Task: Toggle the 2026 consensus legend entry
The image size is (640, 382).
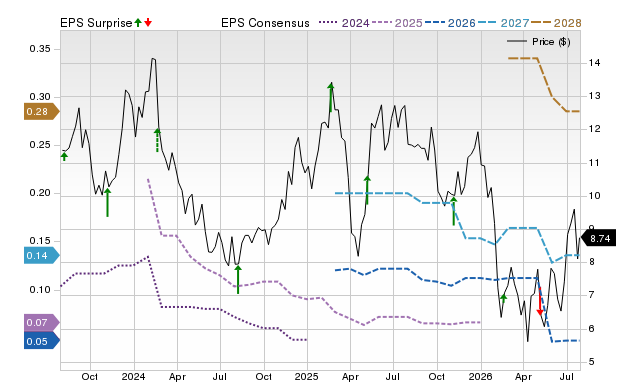Action: point(450,23)
